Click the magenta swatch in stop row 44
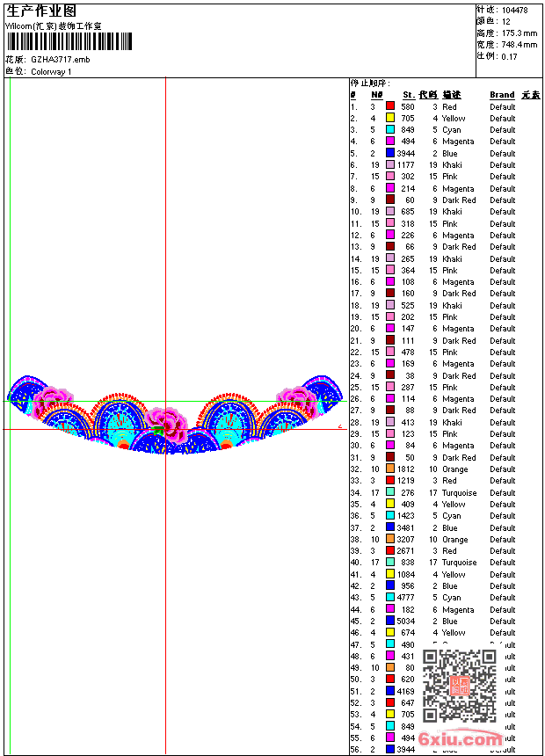Viewport: 545px width, 756px height. [x=390, y=609]
